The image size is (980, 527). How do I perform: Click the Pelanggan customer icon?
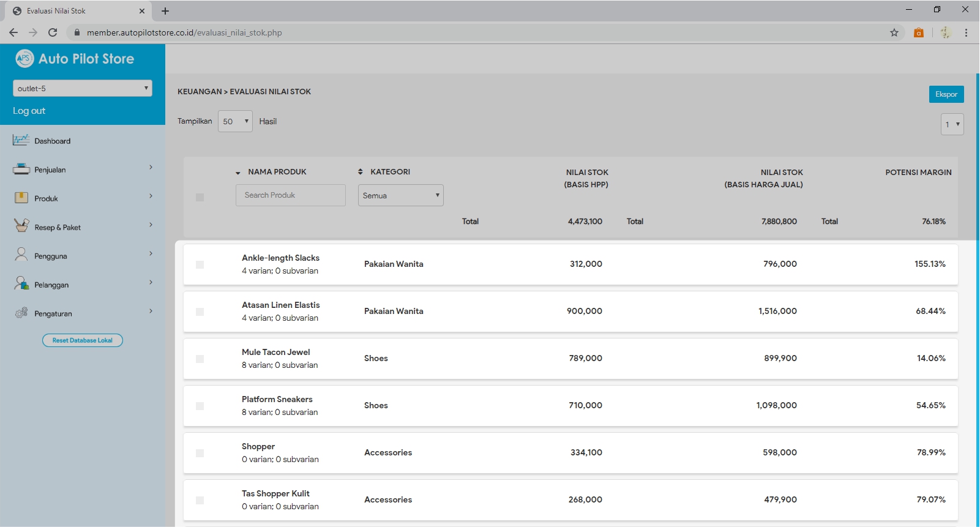(x=21, y=283)
